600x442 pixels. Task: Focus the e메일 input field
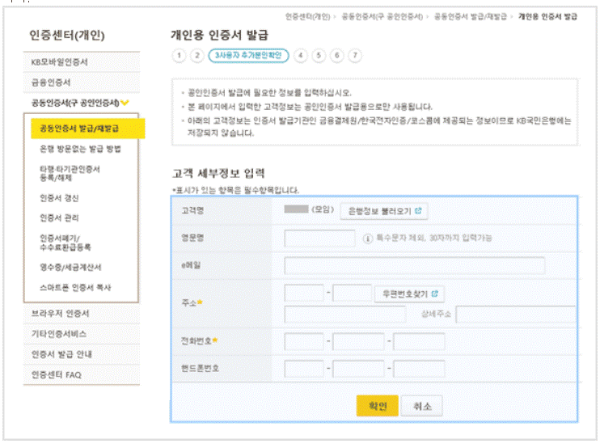pyautogui.click(x=414, y=266)
